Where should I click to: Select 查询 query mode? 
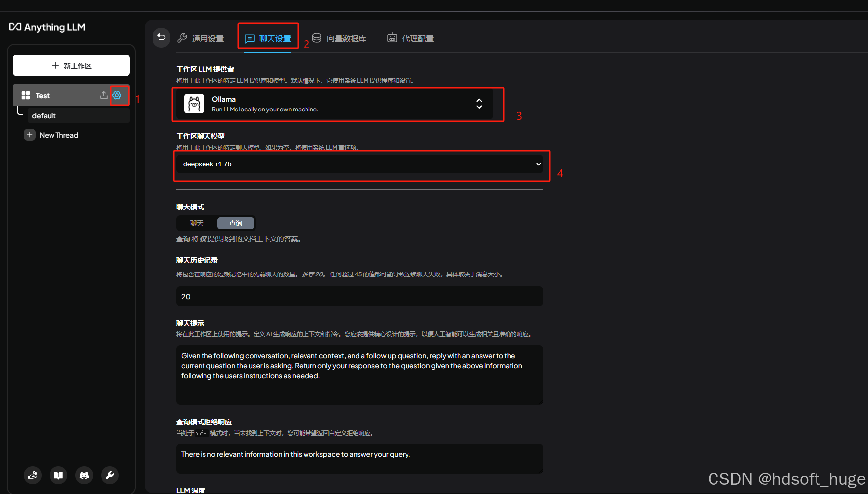pyautogui.click(x=236, y=223)
